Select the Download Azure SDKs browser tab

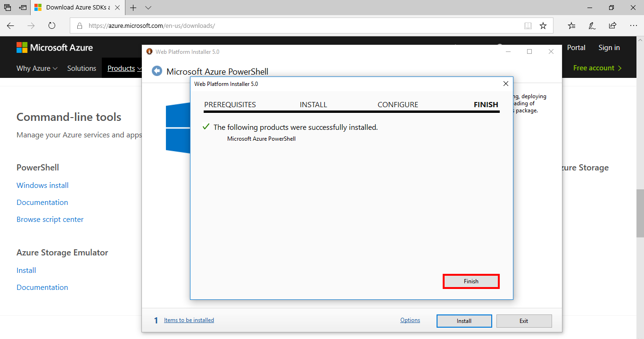point(78,8)
